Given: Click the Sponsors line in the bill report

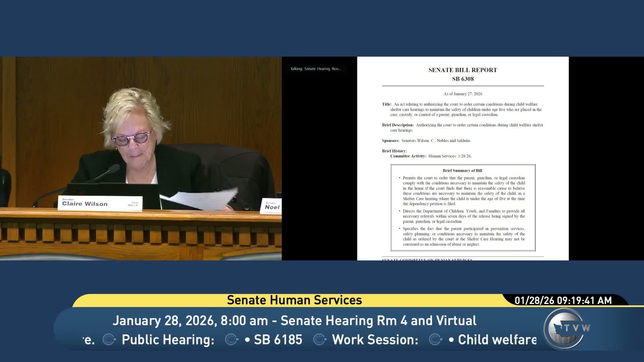Looking at the screenshot, I should coord(426,141).
